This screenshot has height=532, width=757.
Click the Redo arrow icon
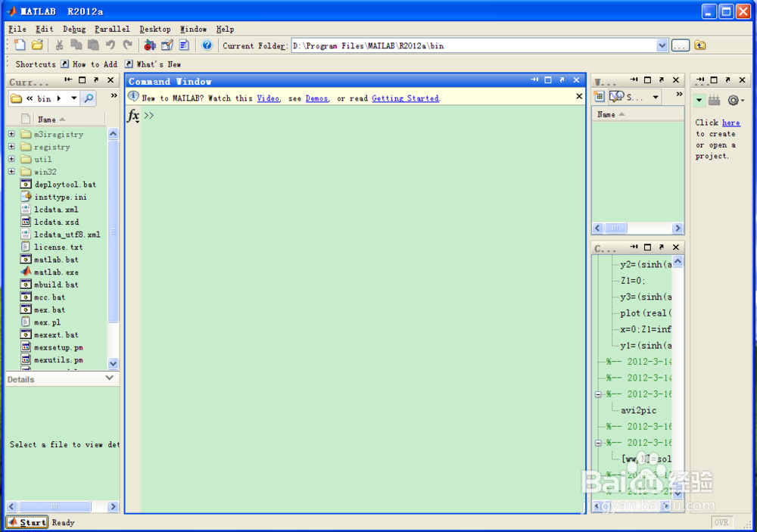(x=127, y=45)
